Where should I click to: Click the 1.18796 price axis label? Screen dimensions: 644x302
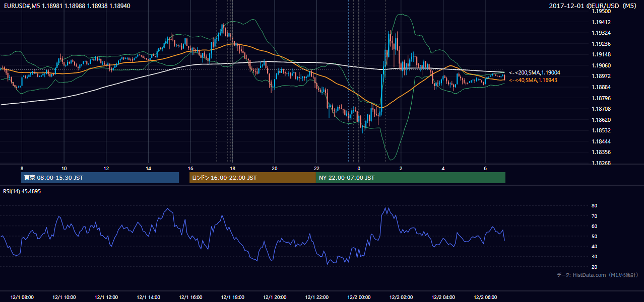[x=601, y=98]
